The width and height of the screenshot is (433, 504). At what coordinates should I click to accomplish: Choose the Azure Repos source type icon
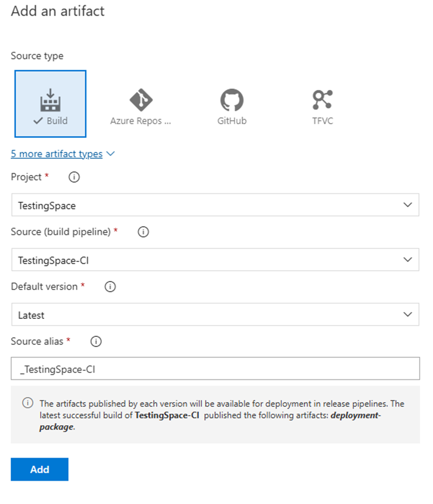(141, 99)
